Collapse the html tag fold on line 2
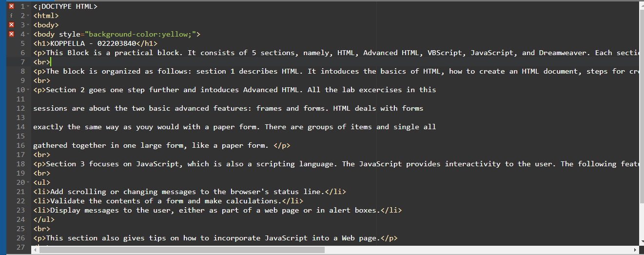The width and height of the screenshot is (644, 255). pos(28,16)
